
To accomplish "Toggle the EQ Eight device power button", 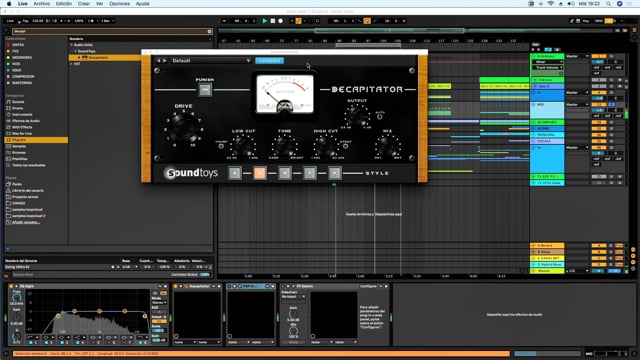I will (x=11, y=287).
